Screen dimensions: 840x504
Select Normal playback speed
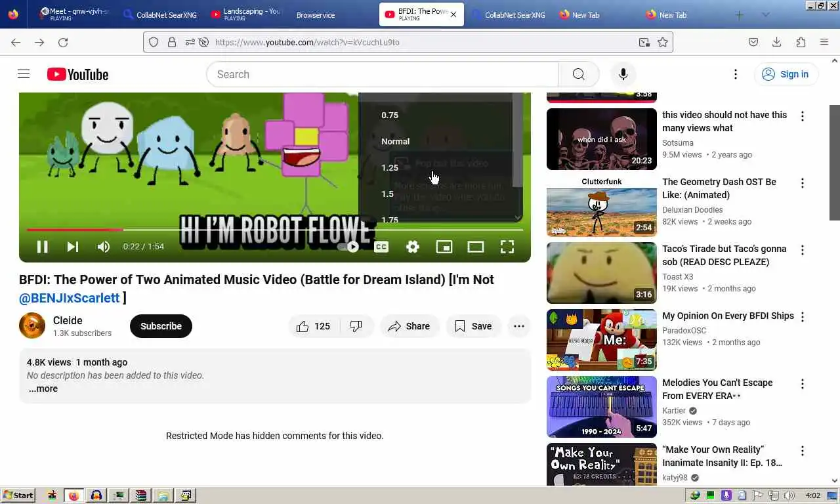click(x=395, y=141)
